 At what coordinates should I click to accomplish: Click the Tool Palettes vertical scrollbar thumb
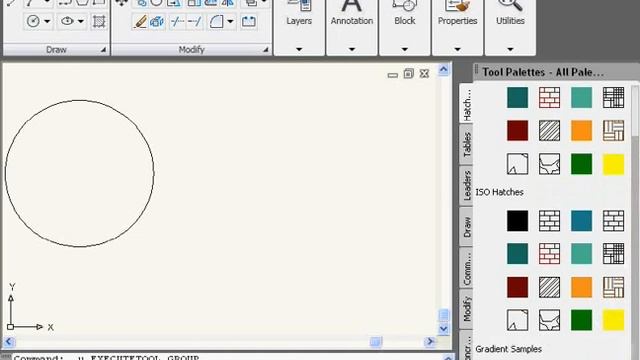(x=635, y=111)
